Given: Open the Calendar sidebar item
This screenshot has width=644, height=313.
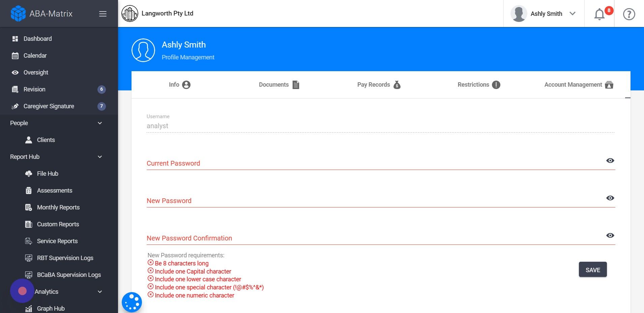Looking at the screenshot, I should [35, 56].
